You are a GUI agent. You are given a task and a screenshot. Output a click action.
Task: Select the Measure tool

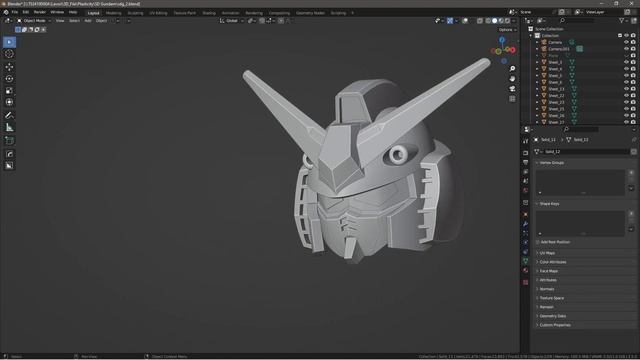pyautogui.click(x=9, y=128)
